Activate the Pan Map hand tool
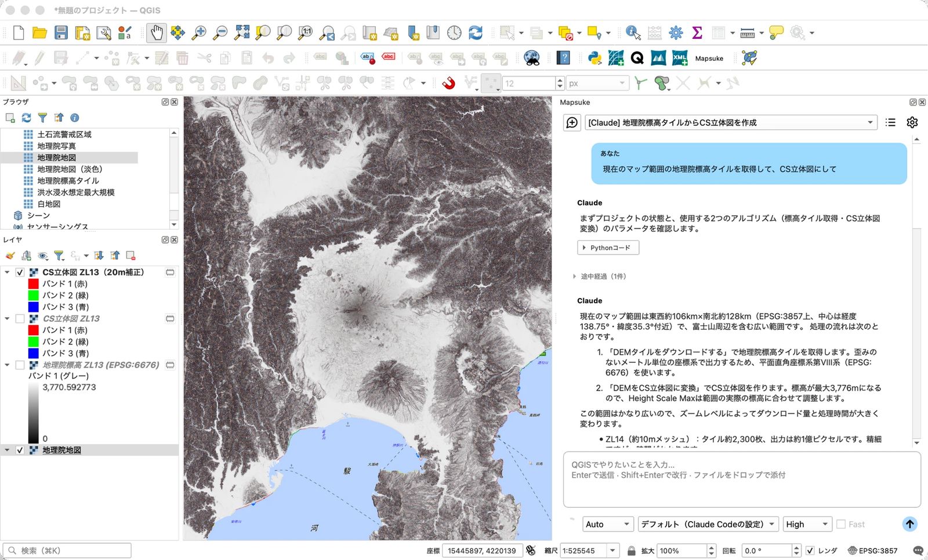Image resolution: width=928 pixels, height=560 pixels. point(156,32)
